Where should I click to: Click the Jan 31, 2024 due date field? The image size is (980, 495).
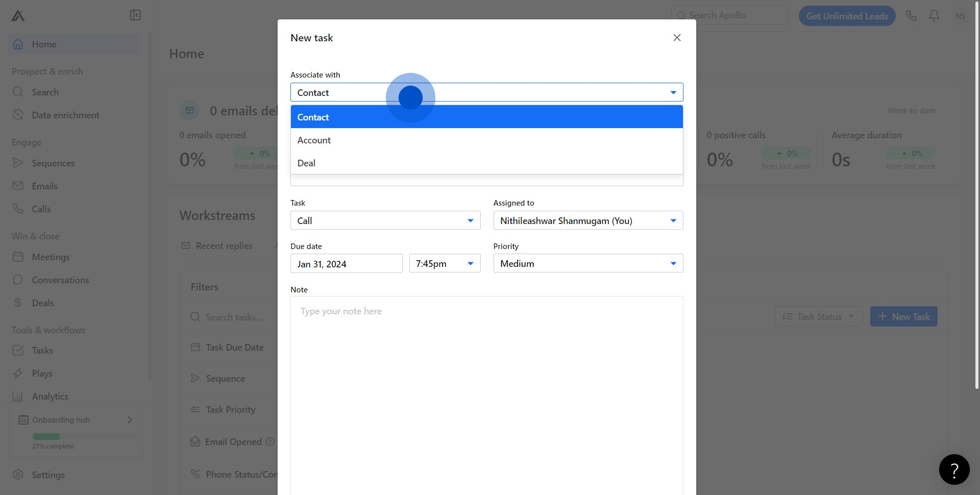346,264
